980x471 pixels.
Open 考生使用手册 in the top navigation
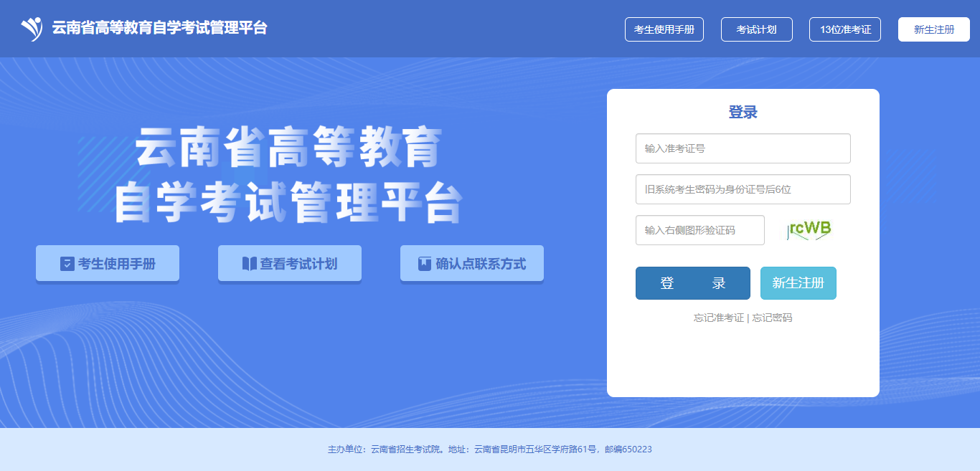tap(664, 29)
